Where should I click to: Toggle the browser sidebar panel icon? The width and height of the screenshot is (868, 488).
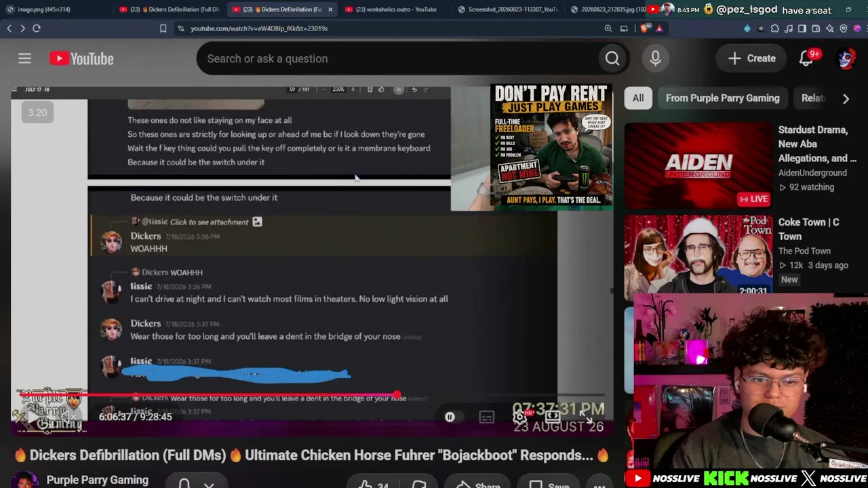click(x=802, y=28)
